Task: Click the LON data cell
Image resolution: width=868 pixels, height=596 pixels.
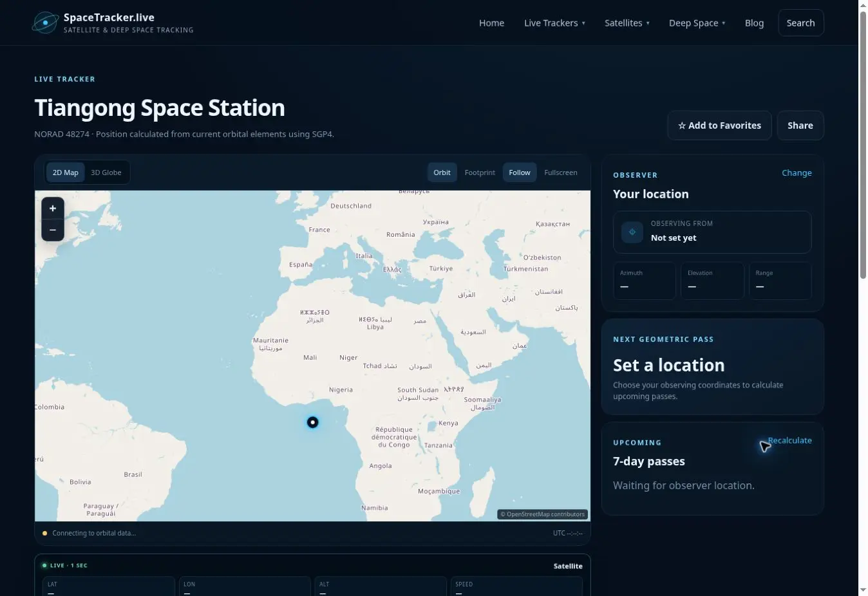Action: pyautogui.click(x=245, y=586)
